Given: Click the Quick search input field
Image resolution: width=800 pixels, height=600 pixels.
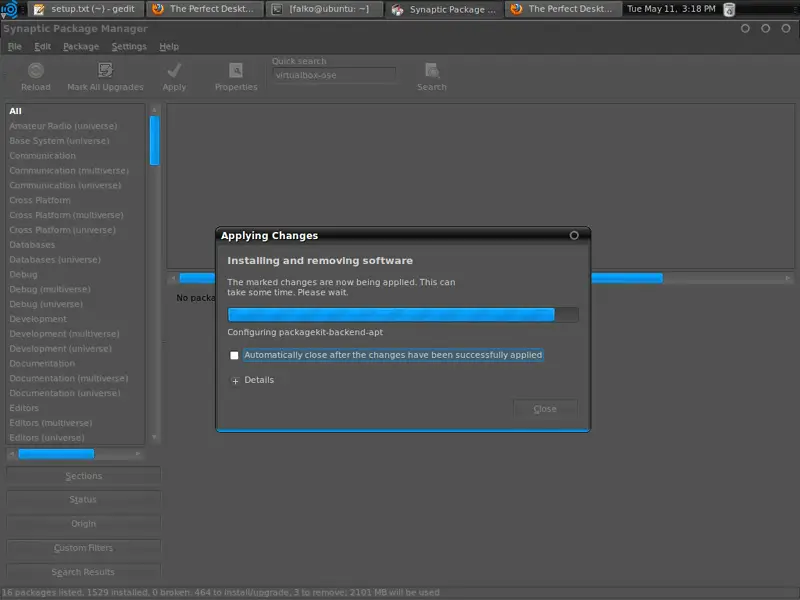Looking at the screenshot, I should [x=334, y=76].
